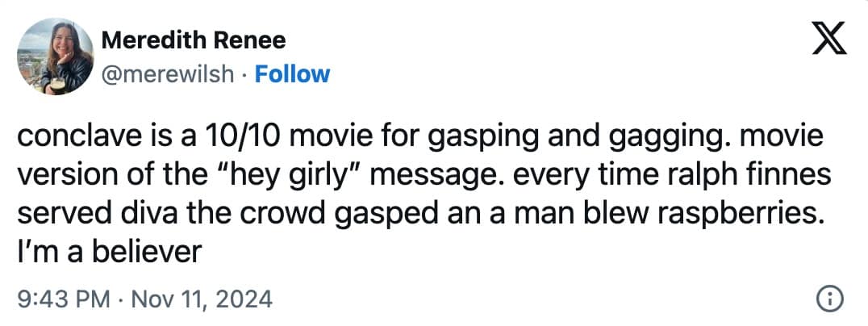
Task: Click the info circle icon
Action: [830, 300]
